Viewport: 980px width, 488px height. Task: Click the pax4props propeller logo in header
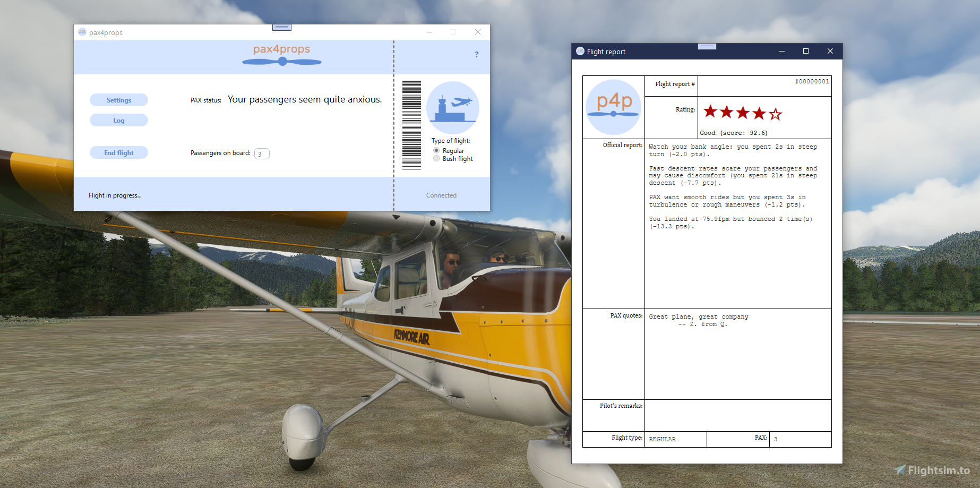pyautogui.click(x=282, y=55)
